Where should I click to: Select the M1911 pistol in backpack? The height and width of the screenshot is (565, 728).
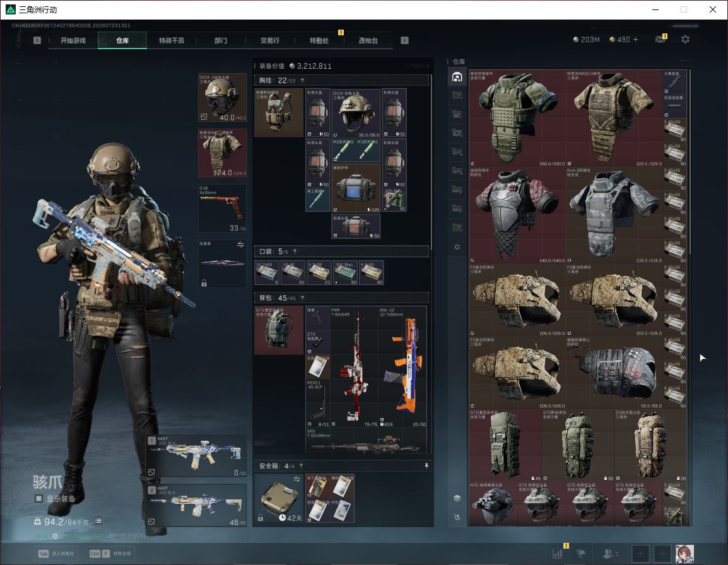coord(317,404)
